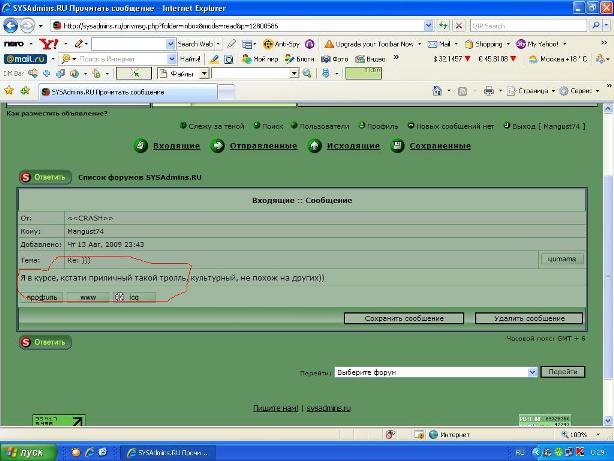Viewport: 614px width, 461px height.
Task: Click the sysadmins.ru footer link
Action: point(328,408)
